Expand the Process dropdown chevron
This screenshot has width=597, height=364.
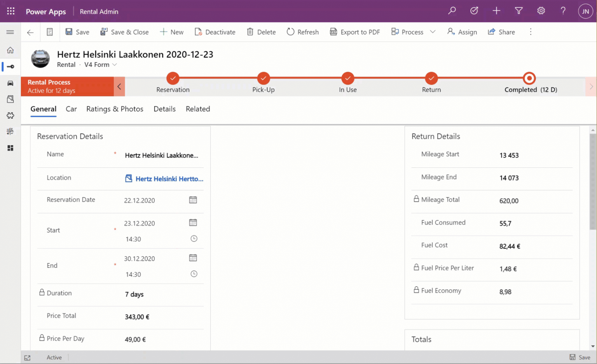point(433,32)
